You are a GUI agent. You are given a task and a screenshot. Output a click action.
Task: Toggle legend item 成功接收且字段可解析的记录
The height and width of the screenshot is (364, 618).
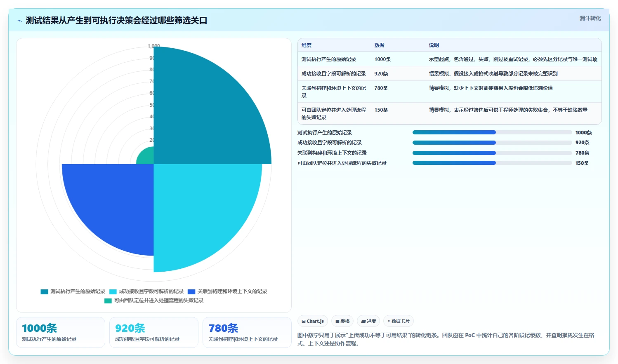point(146,291)
